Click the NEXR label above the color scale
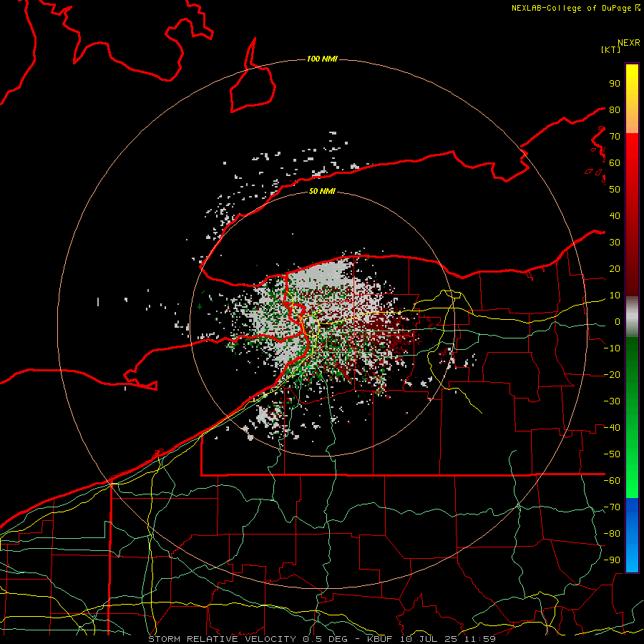The width and height of the screenshot is (644, 644). [629, 43]
